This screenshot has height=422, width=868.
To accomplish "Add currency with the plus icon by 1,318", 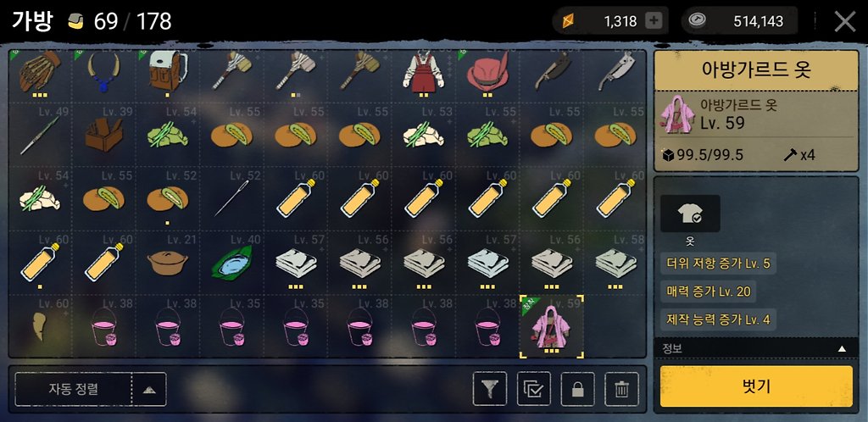I will pyautogui.click(x=654, y=21).
